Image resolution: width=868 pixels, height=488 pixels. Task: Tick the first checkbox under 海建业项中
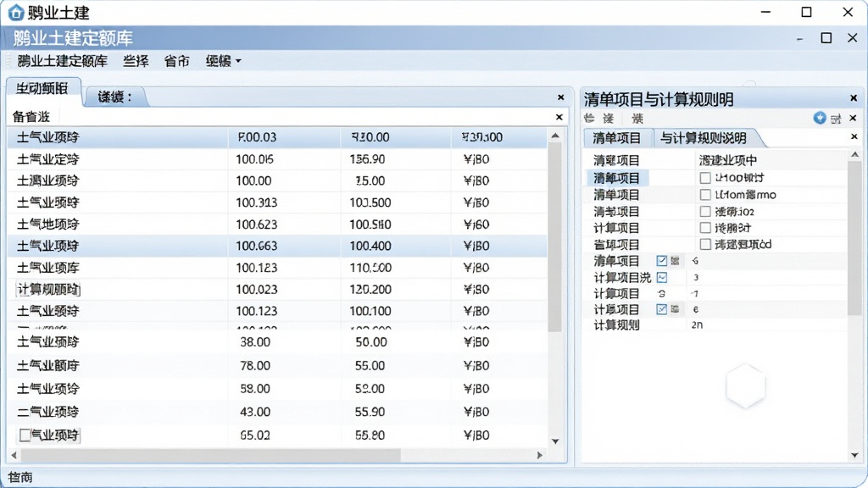[x=705, y=178]
